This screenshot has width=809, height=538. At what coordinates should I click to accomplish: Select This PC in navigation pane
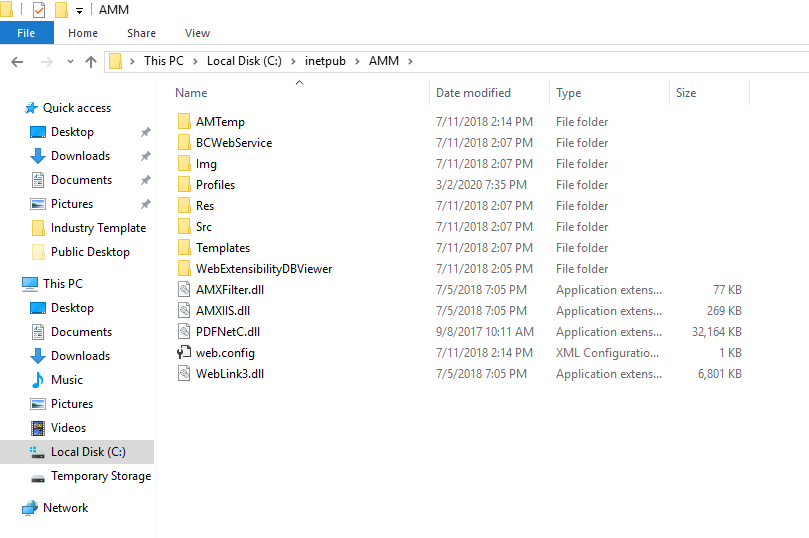tap(62, 284)
